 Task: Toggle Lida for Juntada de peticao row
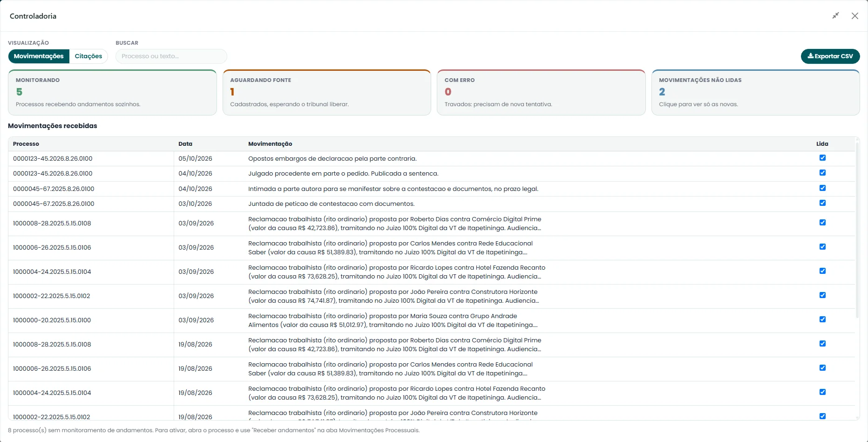click(822, 203)
